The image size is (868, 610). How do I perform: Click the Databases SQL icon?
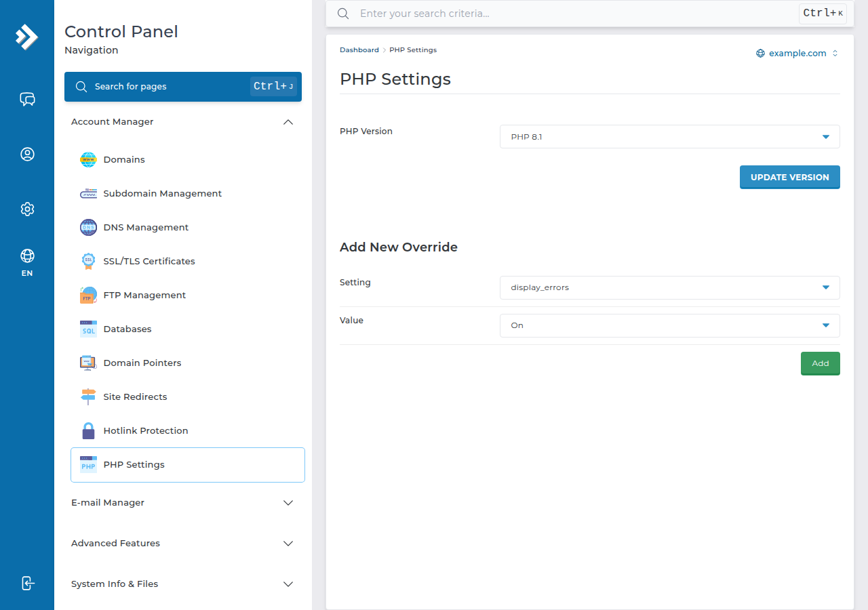click(x=88, y=329)
